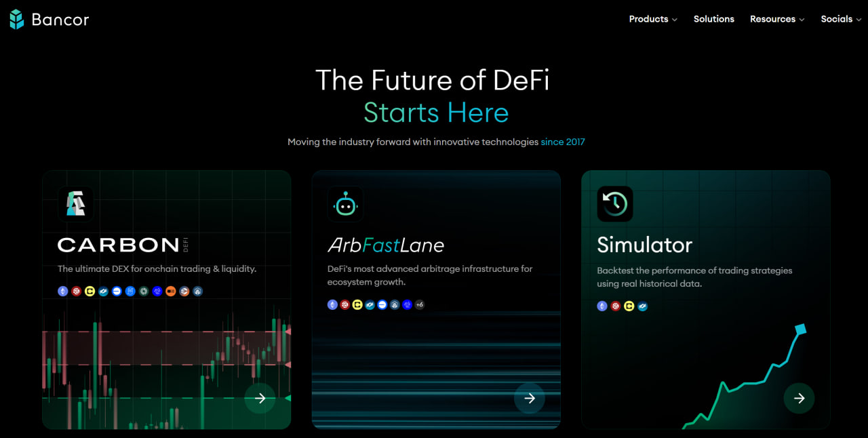Click the rising line graph on Simulator card
This screenshot has height=438, width=868.
744,376
